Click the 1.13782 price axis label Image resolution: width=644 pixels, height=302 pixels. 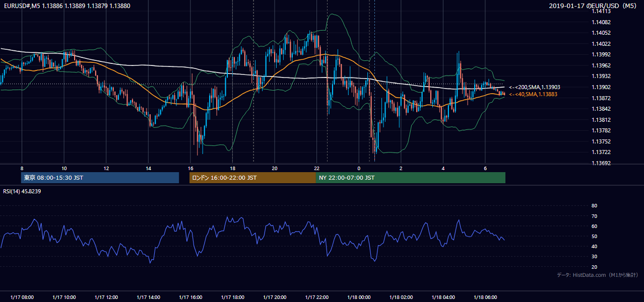[x=601, y=130]
